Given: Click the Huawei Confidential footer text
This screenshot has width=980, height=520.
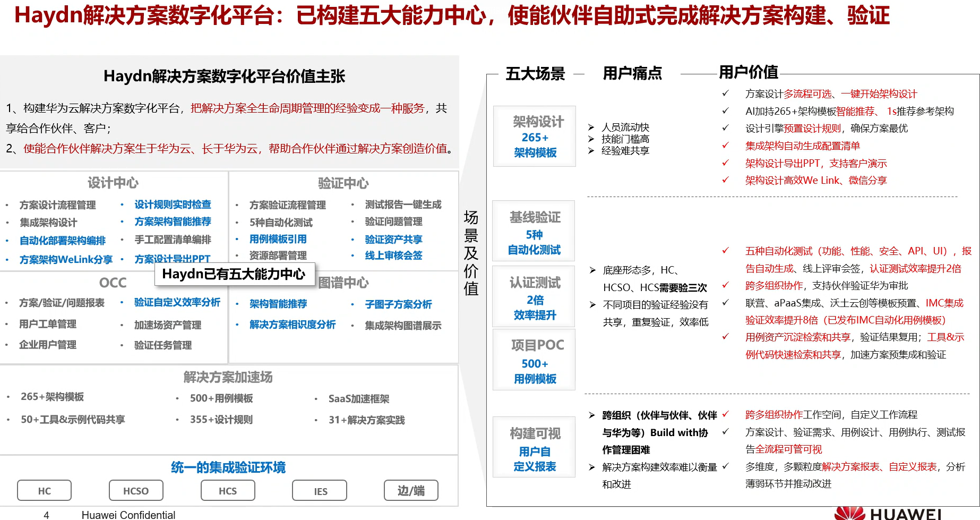Looking at the screenshot, I should pyautogui.click(x=128, y=515).
